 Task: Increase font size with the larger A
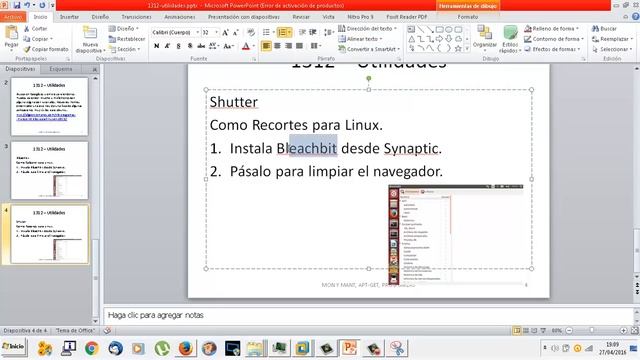tap(225, 32)
